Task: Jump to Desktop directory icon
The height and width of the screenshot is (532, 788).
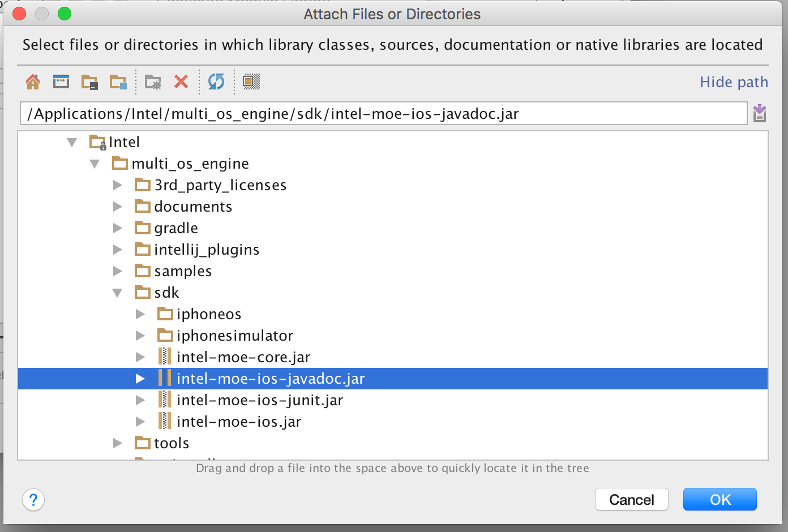Action: click(61, 82)
